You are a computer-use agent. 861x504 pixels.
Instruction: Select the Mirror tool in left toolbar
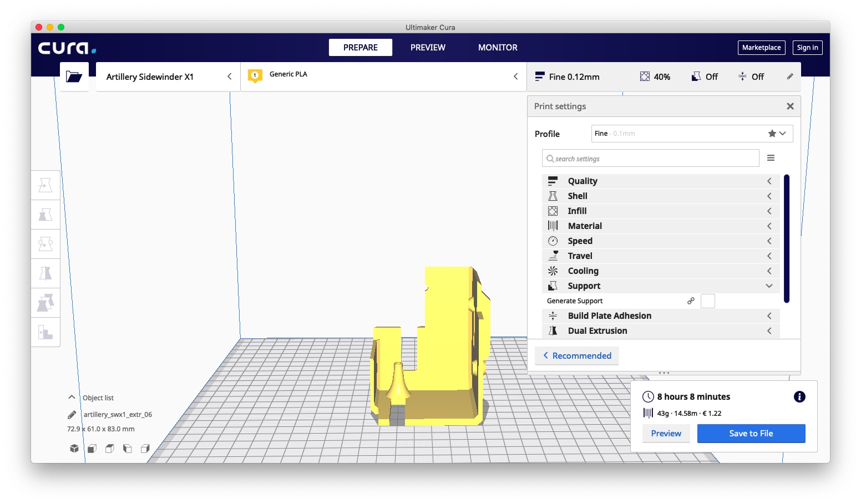pyautogui.click(x=45, y=273)
